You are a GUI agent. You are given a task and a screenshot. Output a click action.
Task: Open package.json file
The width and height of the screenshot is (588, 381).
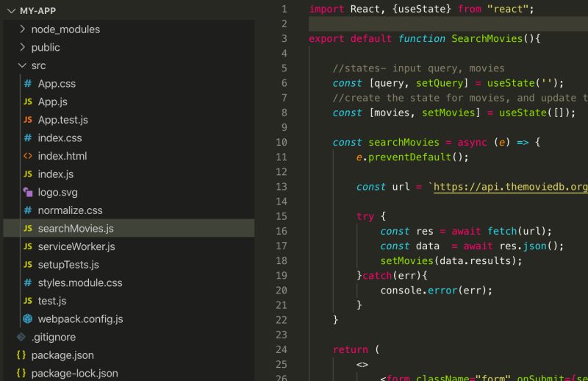62,355
